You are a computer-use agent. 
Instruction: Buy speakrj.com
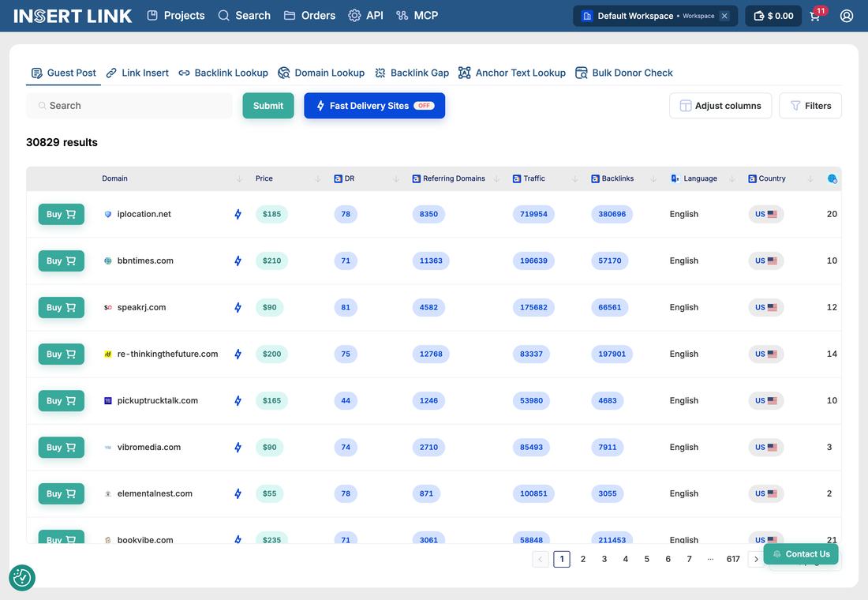tap(61, 307)
